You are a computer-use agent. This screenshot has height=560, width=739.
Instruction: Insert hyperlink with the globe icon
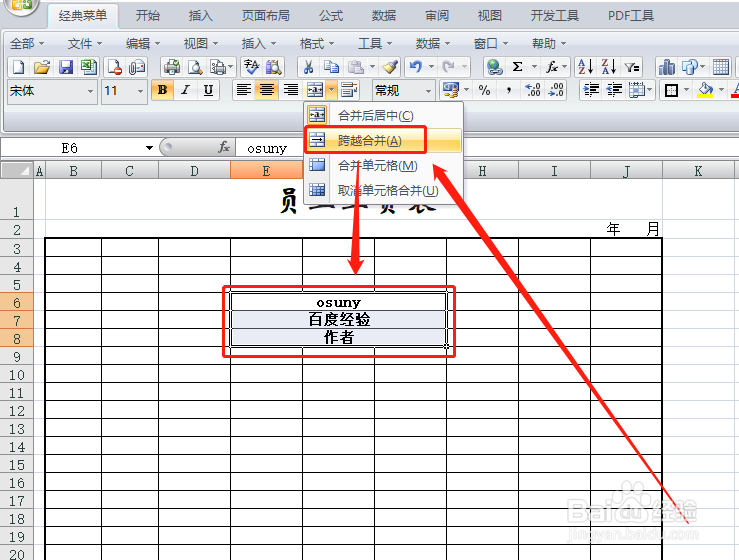point(494,67)
